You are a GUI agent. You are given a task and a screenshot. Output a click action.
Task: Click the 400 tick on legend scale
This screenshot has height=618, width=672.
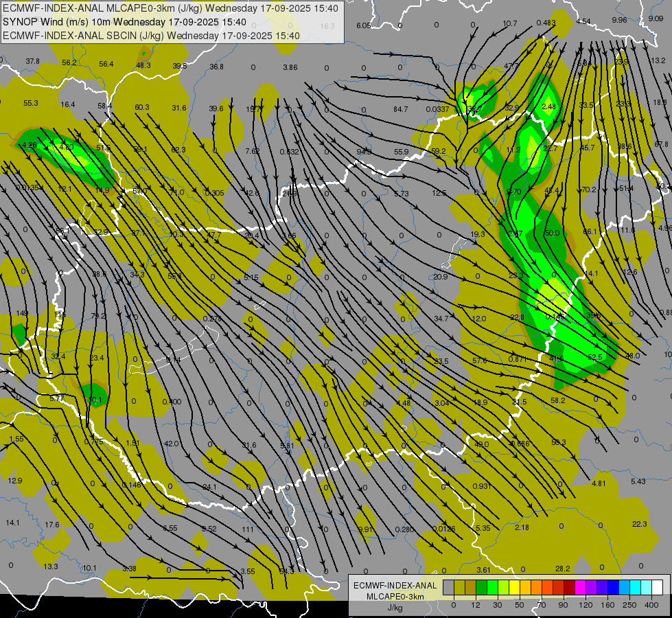[651, 605]
